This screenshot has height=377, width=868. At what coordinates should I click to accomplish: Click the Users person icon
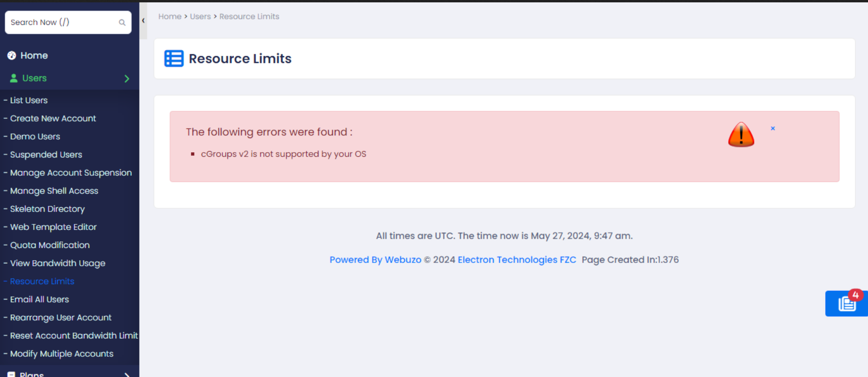pos(14,78)
